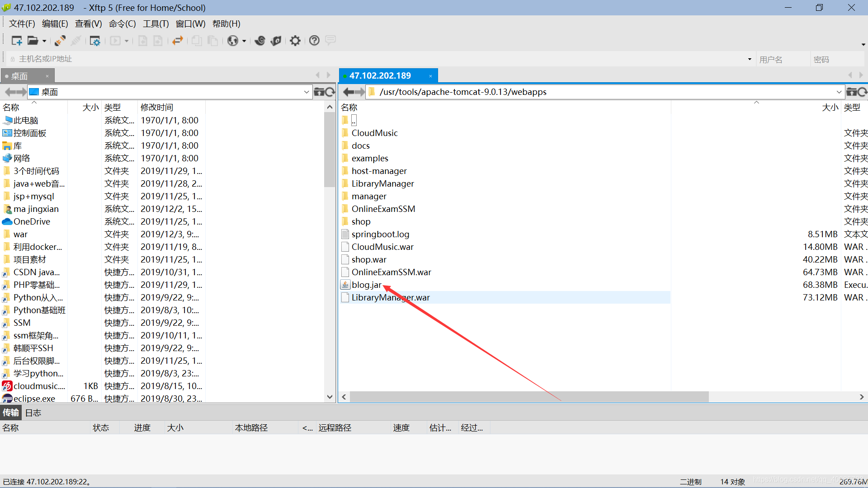Click the remote pane horizontal scrollbar right arrow
Viewport: 868px width, 488px height.
click(862, 397)
